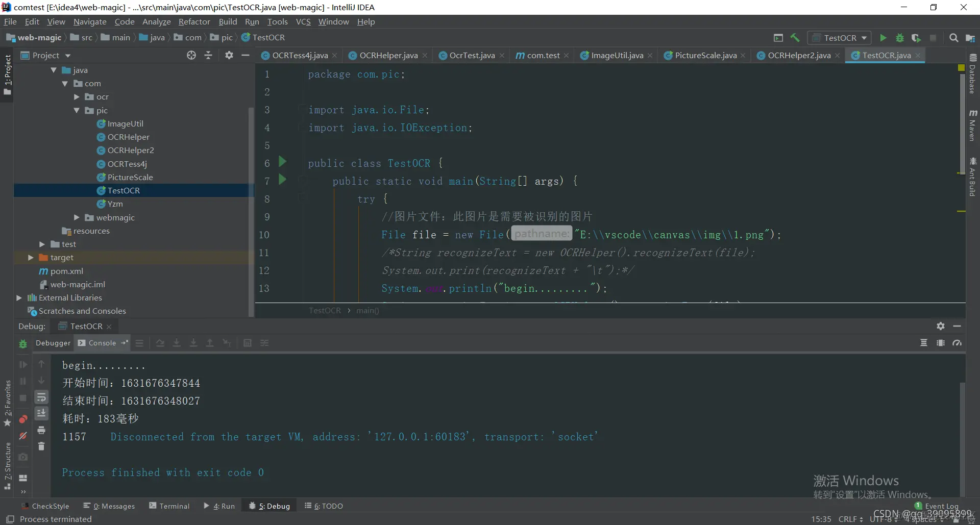Open Project Structure icon at top right
The height and width of the screenshot is (525, 980).
coord(970,38)
